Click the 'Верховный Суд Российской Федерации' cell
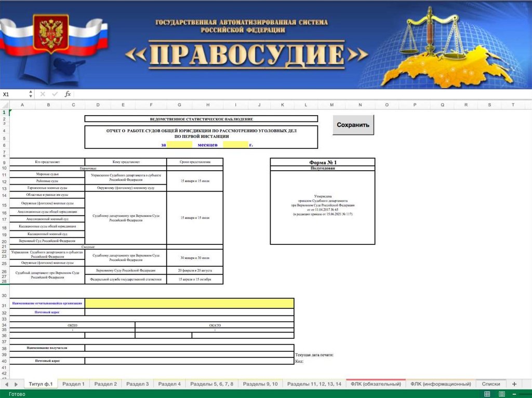The height and width of the screenshot is (398, 532). (47, 241)
